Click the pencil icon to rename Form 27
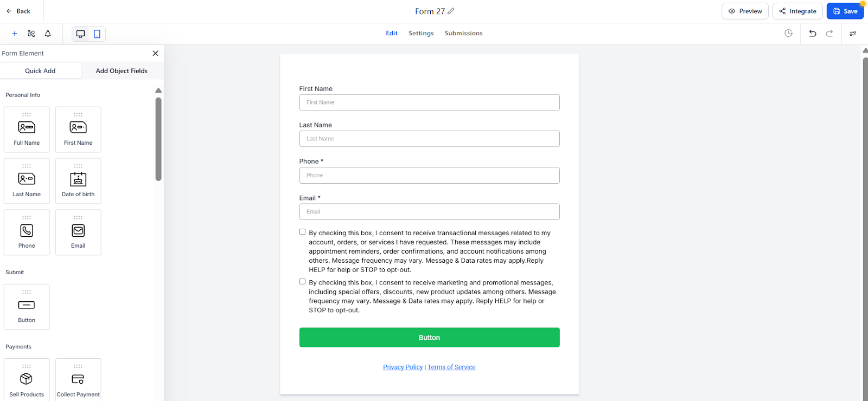This screenshot has height=401, width=868. (x=451, y=11)
